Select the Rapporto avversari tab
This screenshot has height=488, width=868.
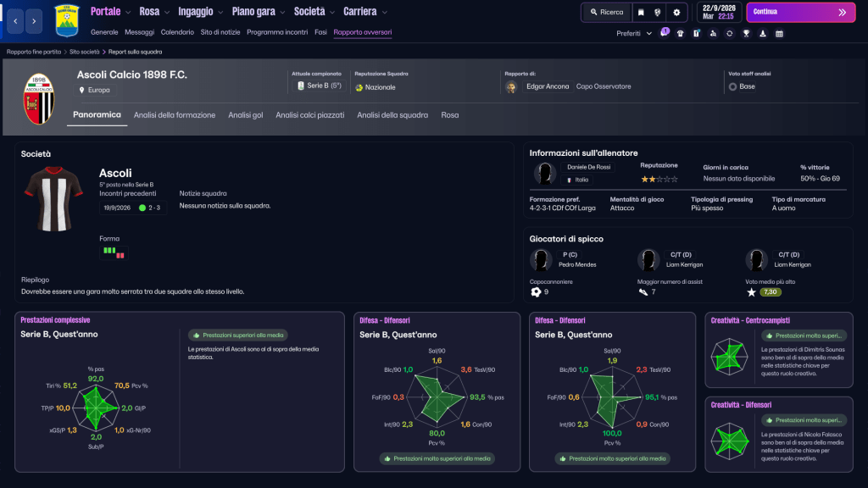pos(363,32)
